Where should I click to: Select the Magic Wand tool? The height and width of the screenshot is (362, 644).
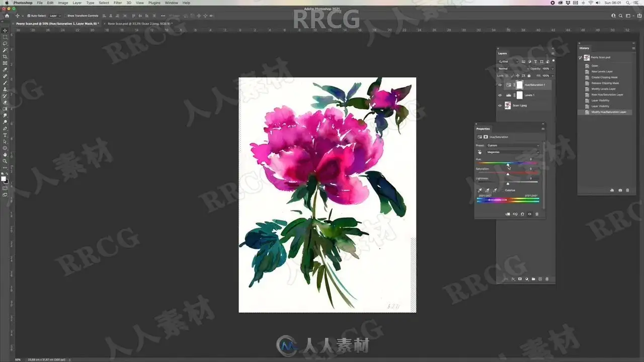pyautogui.click(x=6, y=50)
